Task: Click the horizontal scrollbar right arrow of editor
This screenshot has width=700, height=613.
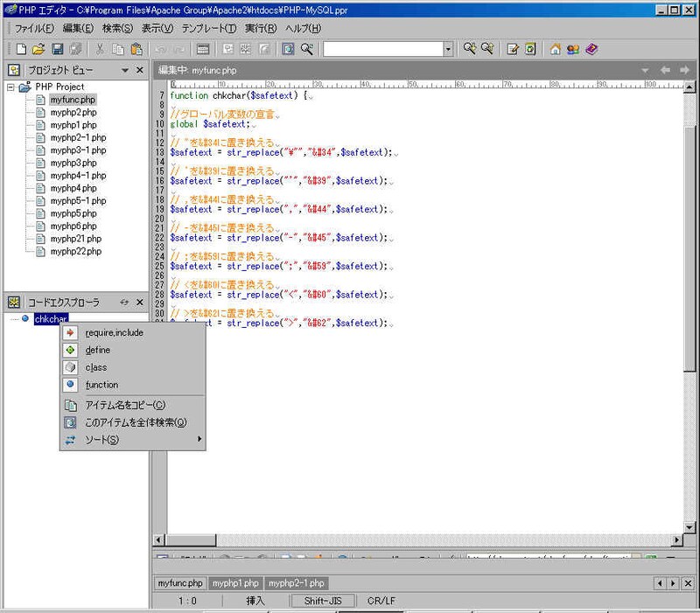Action: [x=676, y=540]
